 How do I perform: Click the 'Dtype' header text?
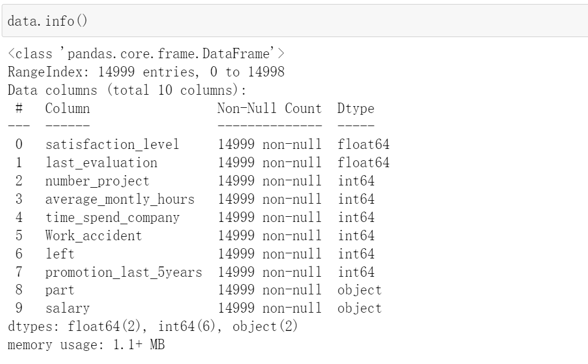coord(356,108)
